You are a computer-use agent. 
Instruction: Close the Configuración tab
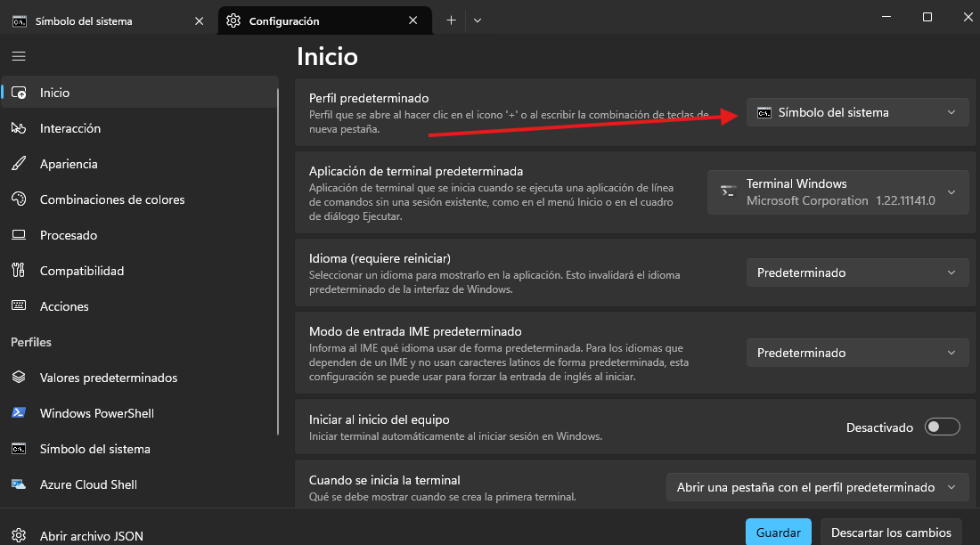click(x=413, y=20)
